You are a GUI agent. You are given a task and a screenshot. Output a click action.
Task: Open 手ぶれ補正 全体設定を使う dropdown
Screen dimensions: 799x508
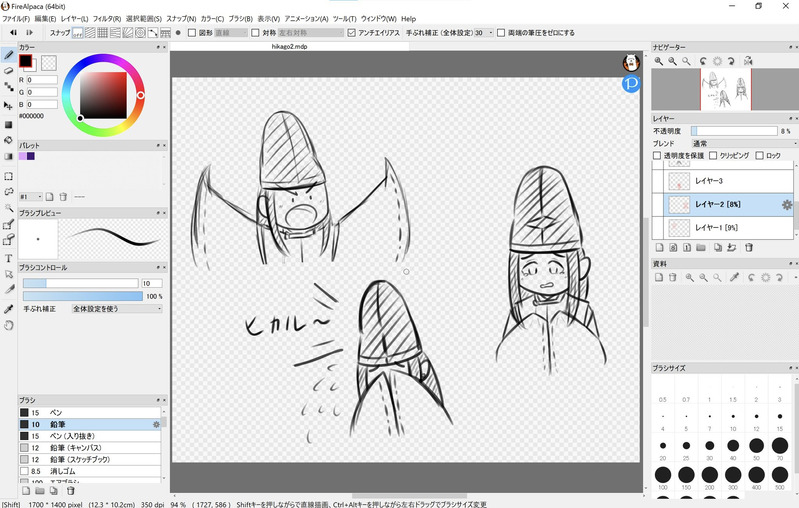point(117,309)
